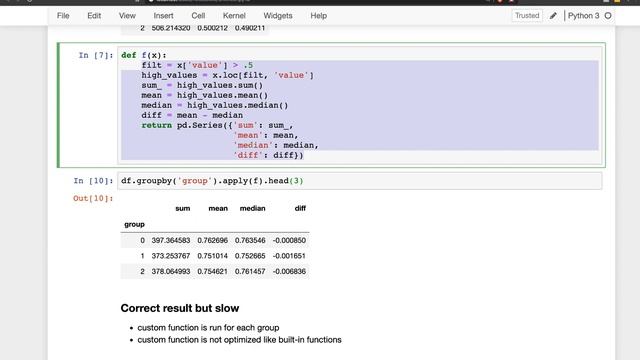Open the Widgets menu

[278, 16]
